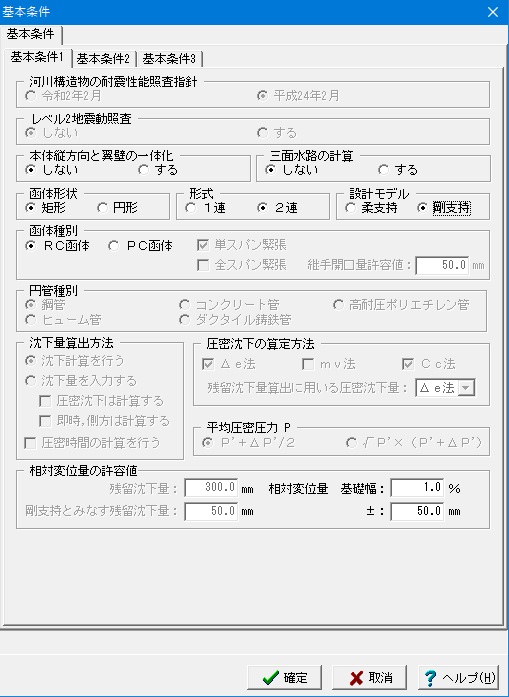Screen dimensions: 509x697
Task: Click the 確定 confirm button
Action: [285, 677]
